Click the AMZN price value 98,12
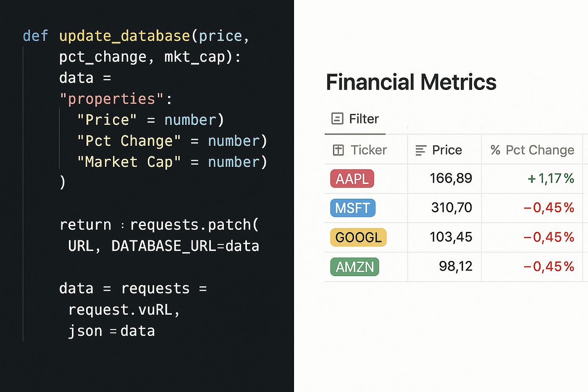The image size is (588, 392). coord(455,266)
